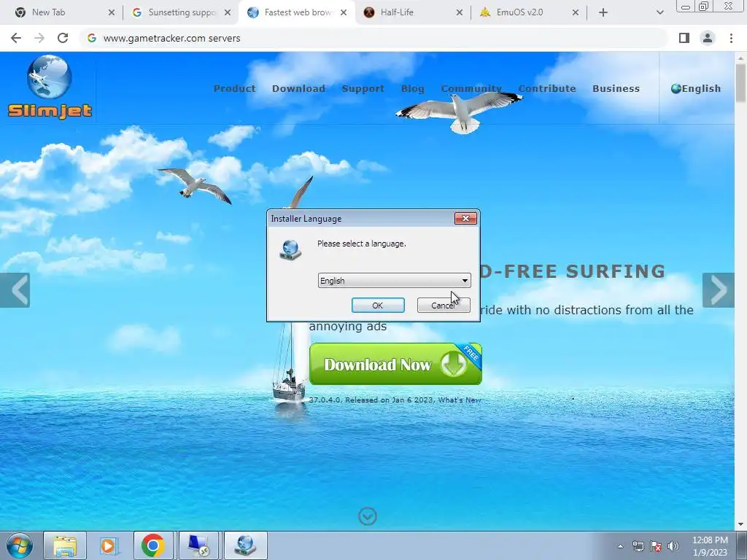Open the installer language dropdown
Viewport: 747px width, 560px height.
(x=394, y=281)
